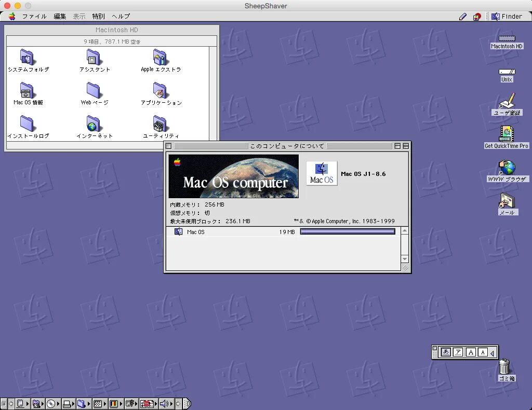532x410 pixels.
Task: Collapse the control strip end tab
Action: (187, 404)
